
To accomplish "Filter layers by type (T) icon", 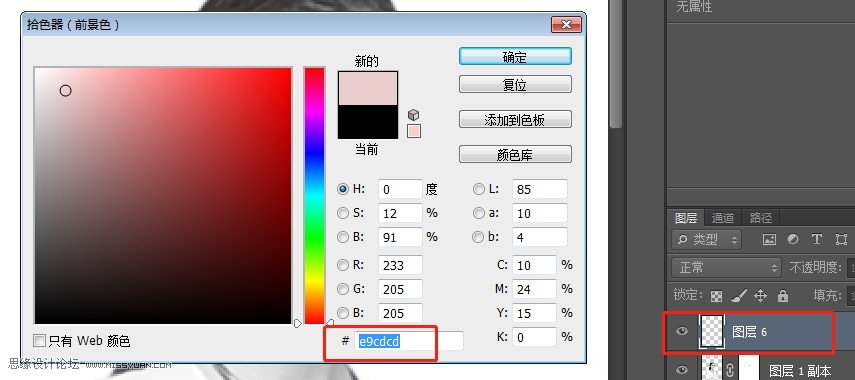I will click(816, 239).
